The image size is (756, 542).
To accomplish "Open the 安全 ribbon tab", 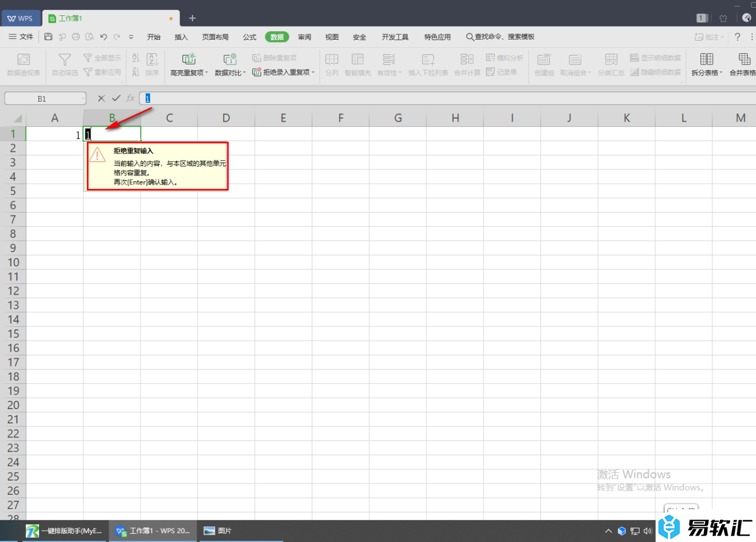I will pos(359,37).
